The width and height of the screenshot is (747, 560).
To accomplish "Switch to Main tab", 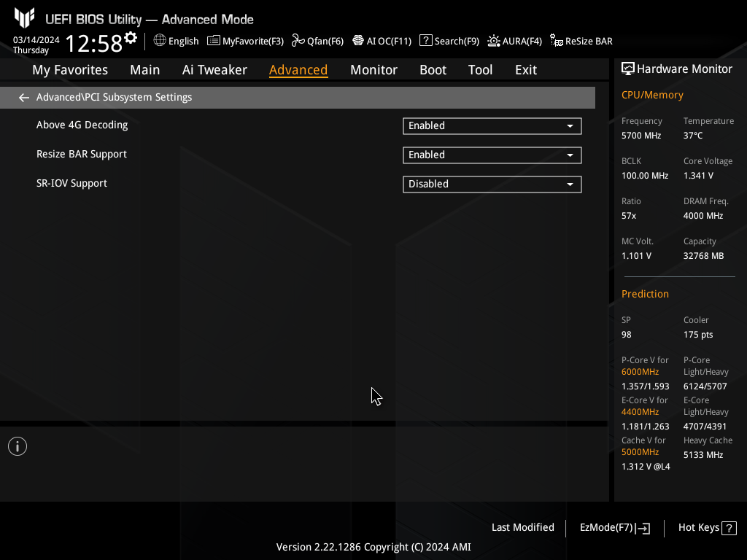I will pos(145,70).
